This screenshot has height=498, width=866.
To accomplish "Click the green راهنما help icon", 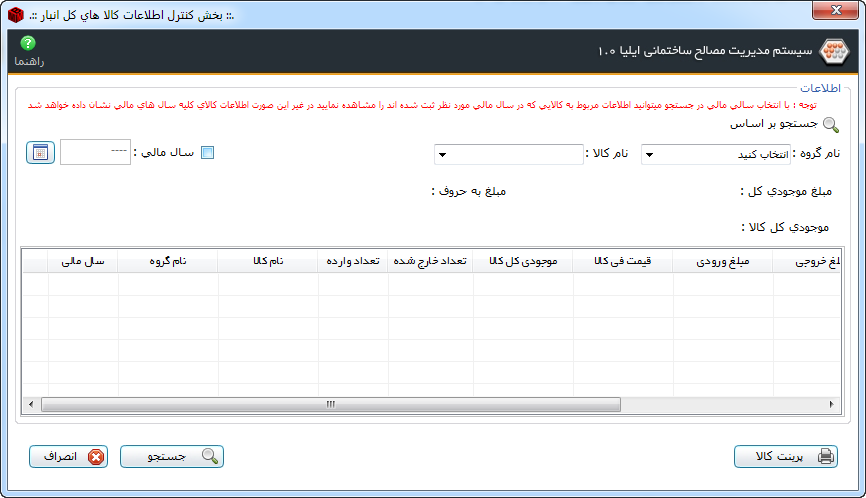I will coord(28,43).
